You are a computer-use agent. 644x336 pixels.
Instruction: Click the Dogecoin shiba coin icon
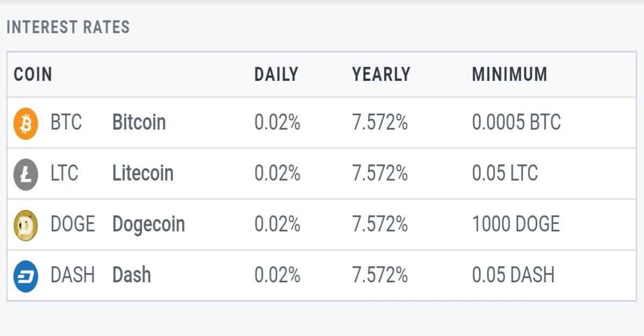click(x=26, y=225)
